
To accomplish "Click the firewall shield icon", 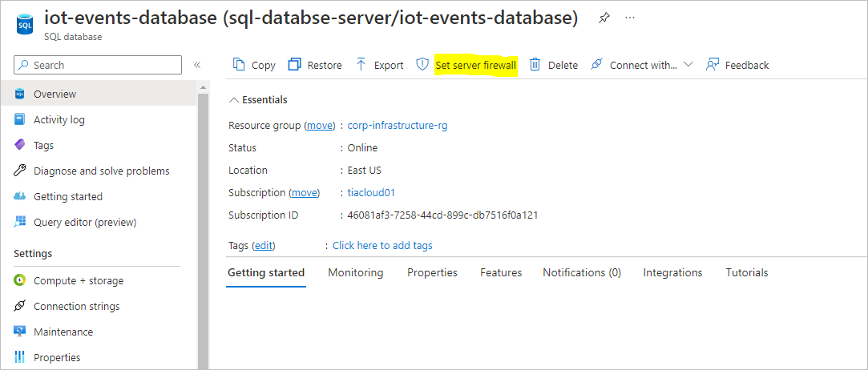I will 422,65.
